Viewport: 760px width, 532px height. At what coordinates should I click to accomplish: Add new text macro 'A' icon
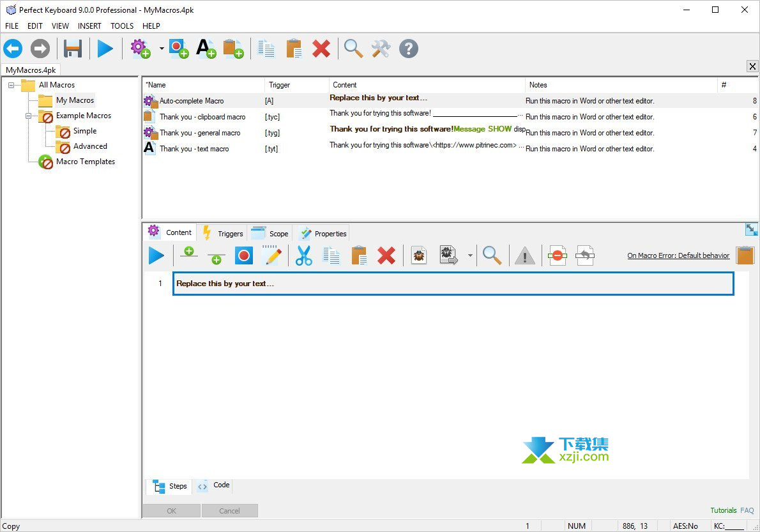click(x=206, y=49)
